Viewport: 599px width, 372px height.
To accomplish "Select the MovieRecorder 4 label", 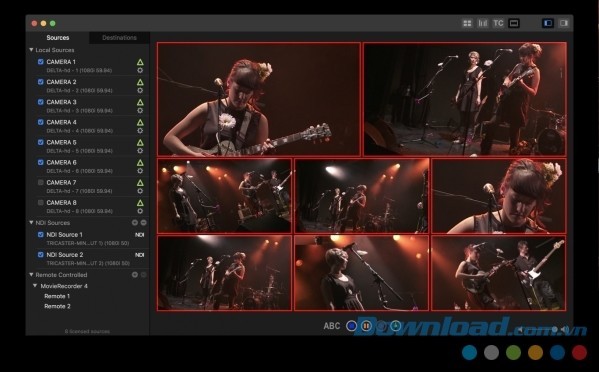I will [64, 286].
